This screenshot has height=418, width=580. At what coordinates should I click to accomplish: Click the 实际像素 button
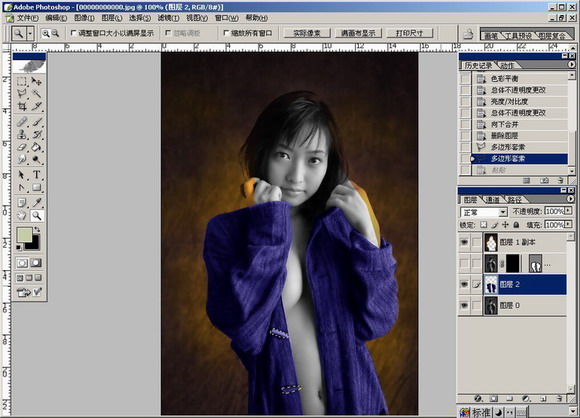(307, 33)
